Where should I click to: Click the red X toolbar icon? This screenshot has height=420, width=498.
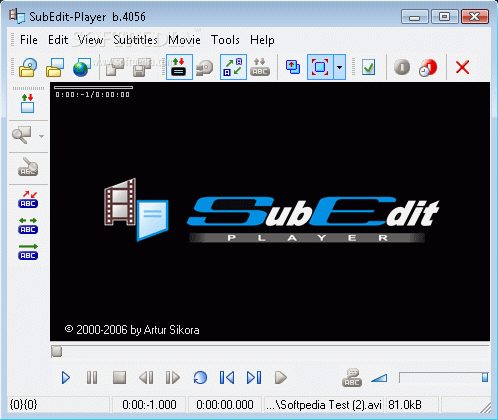pyautogui.click(x=462, y=67)
